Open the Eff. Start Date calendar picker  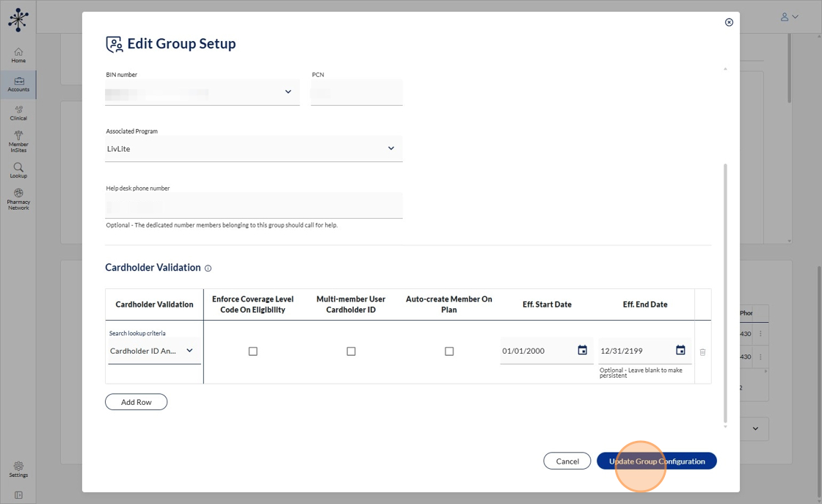point(583,351)
